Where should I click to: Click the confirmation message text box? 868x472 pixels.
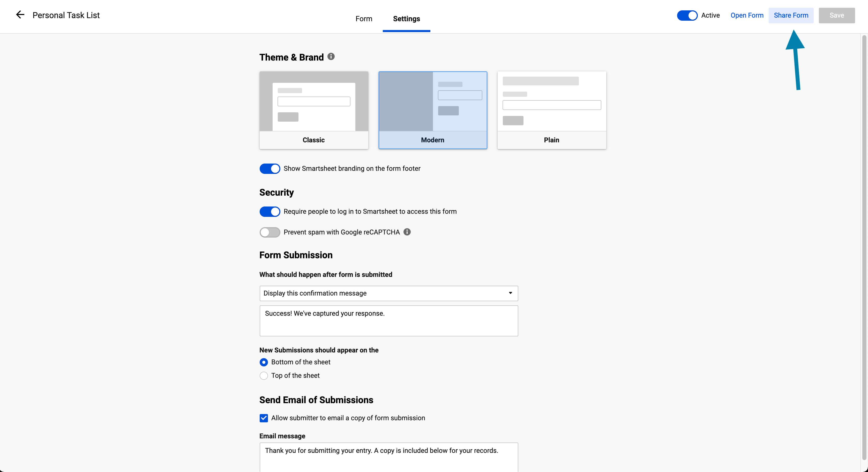[388, 321]
